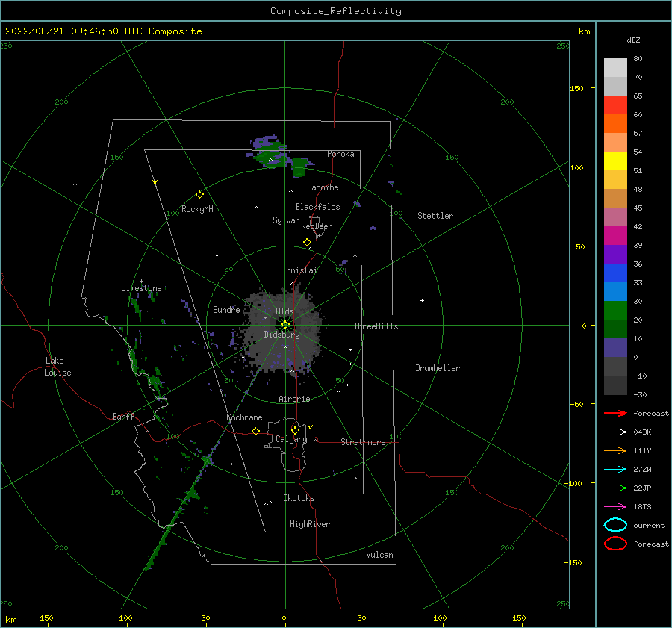Click the red forecast ellipse icon
This screenshot has height=628, width=672.
tap(615, 544)
